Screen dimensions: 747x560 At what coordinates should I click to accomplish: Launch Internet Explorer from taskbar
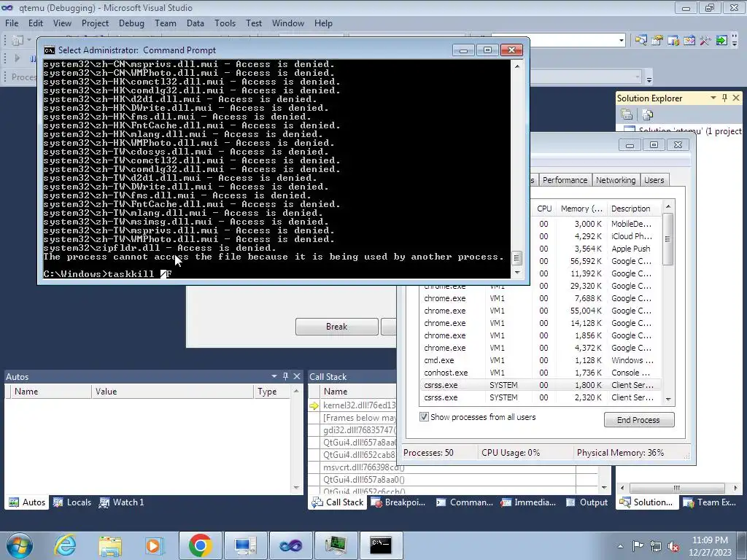65,545
